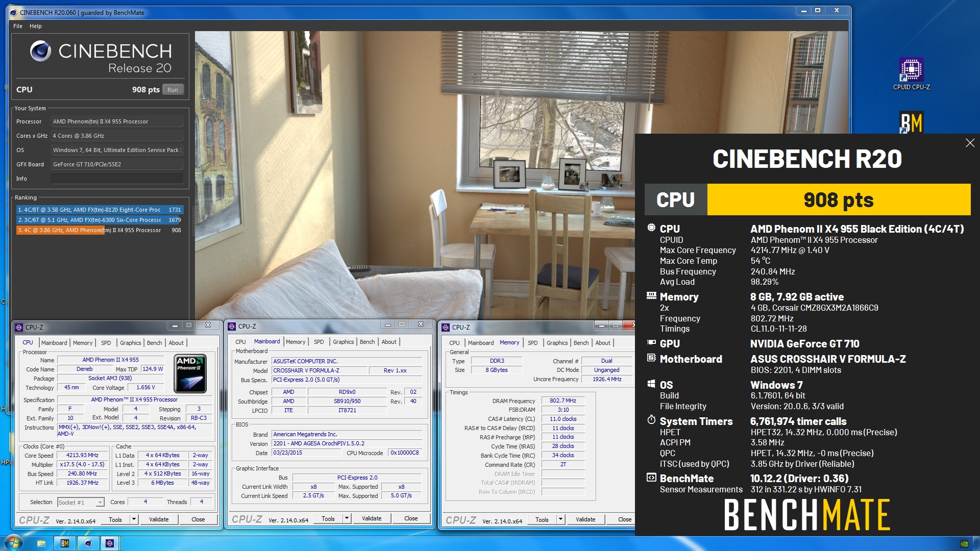Click the Info input field in Your System
This screenshot has width=980, height=551.
tap(117, 179)
